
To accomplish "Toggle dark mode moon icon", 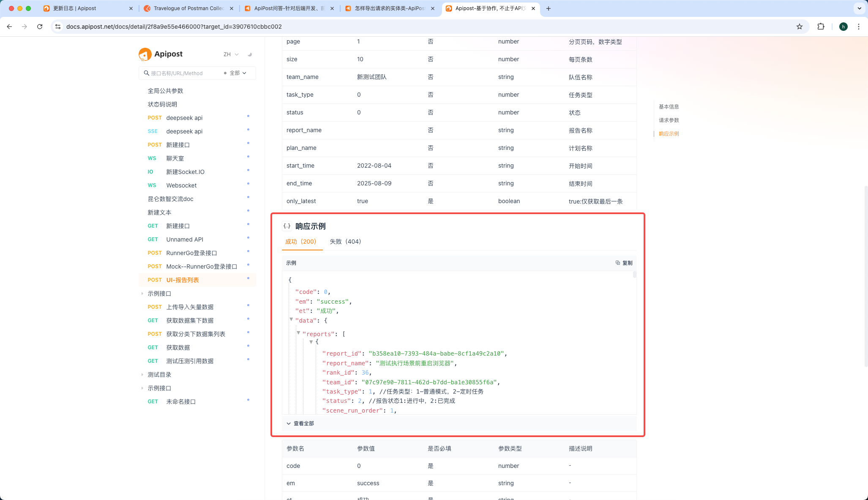I will 249,54.
